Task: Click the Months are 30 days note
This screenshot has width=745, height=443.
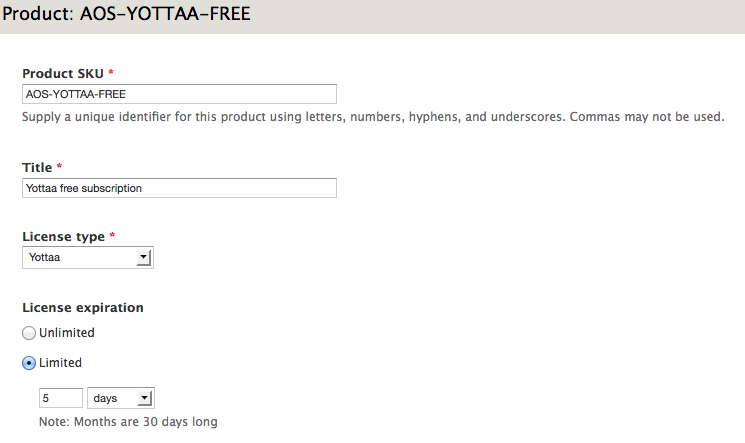Action: [128, 422]
